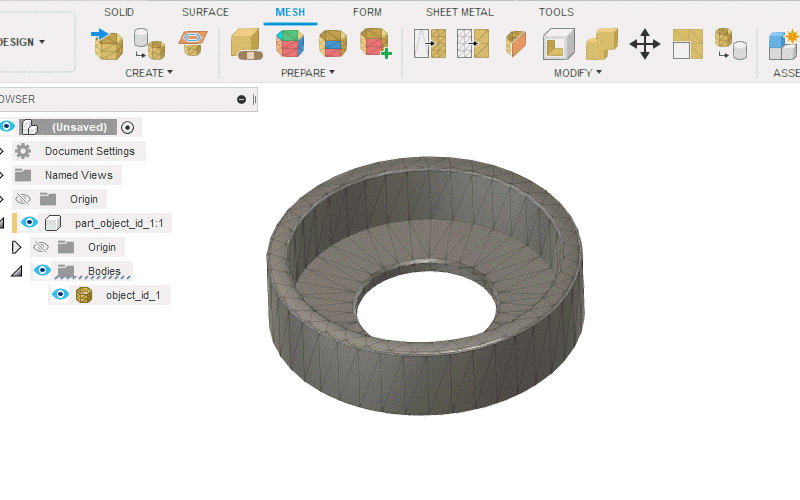
Task: Select the part_object_id_1:1 component label
Action: pos(119,223)
